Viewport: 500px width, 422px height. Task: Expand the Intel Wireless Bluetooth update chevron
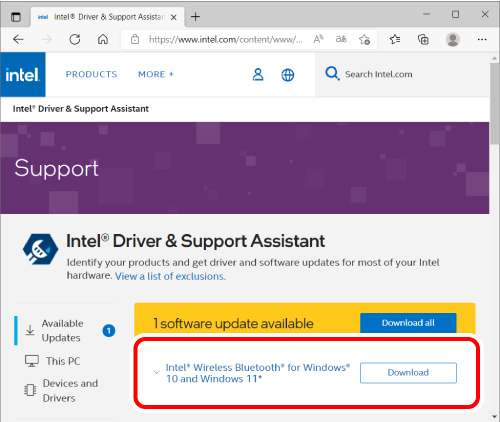pos(156,372)
